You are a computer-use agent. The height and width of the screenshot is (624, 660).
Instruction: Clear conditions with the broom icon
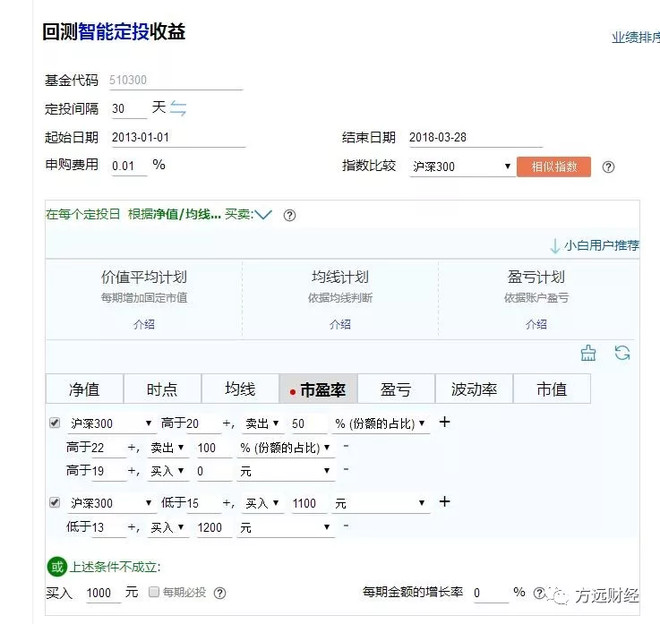point(588,353)
